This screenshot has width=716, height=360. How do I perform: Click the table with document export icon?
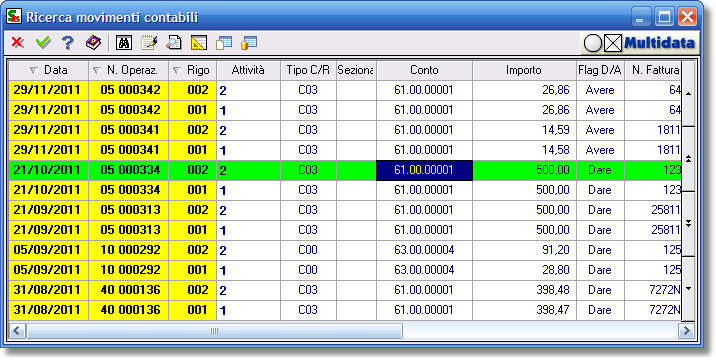(x=224, y=43)
